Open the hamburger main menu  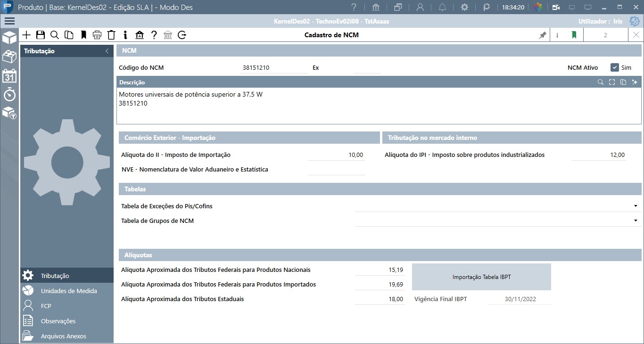(x=9, y=21)
